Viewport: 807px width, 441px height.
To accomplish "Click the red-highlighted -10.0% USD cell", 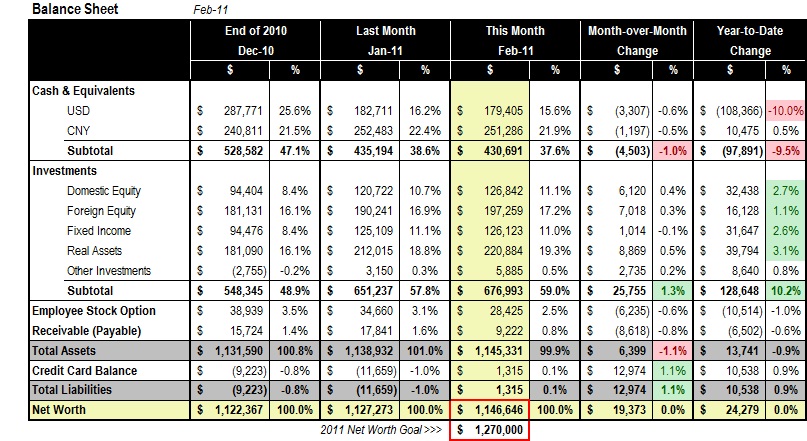I will point(783,111).
